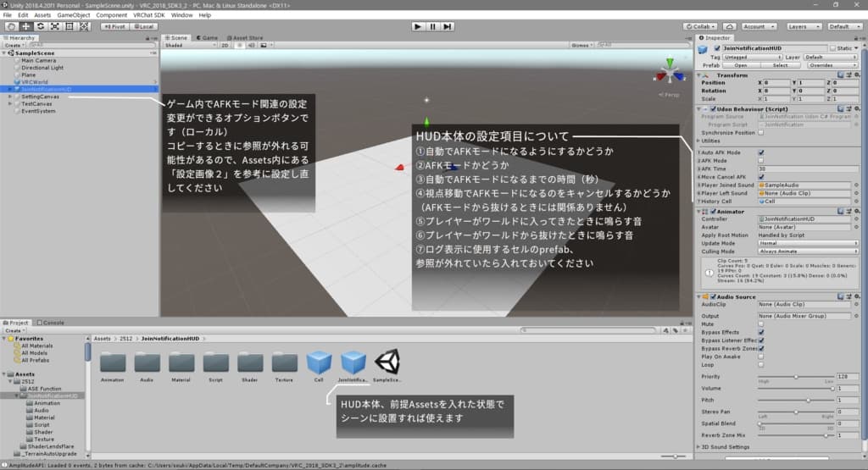Screen dimensions: 868x470
Task: Click the Local toggle button
Action: click(x=144, y=26)
